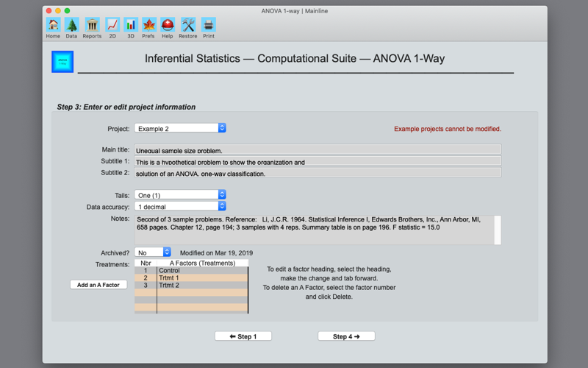Select factor number 1 cell

coord(146,270)
